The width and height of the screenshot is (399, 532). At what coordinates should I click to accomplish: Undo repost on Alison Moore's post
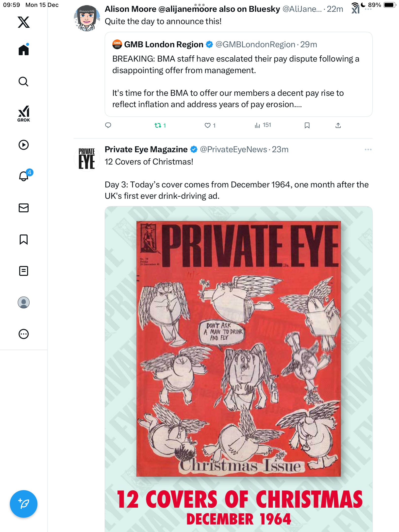(158, 125)
